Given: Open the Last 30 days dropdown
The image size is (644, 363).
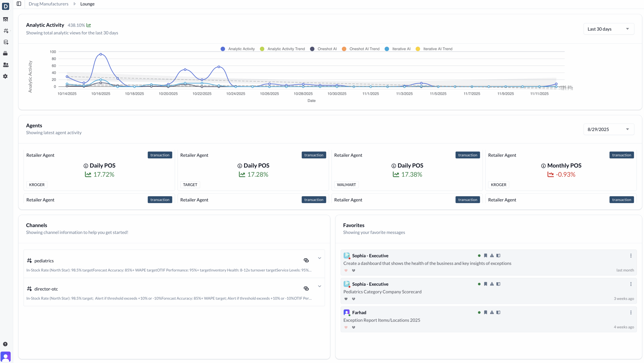Looking at the screenshot, I should click(x=609, y=29).
